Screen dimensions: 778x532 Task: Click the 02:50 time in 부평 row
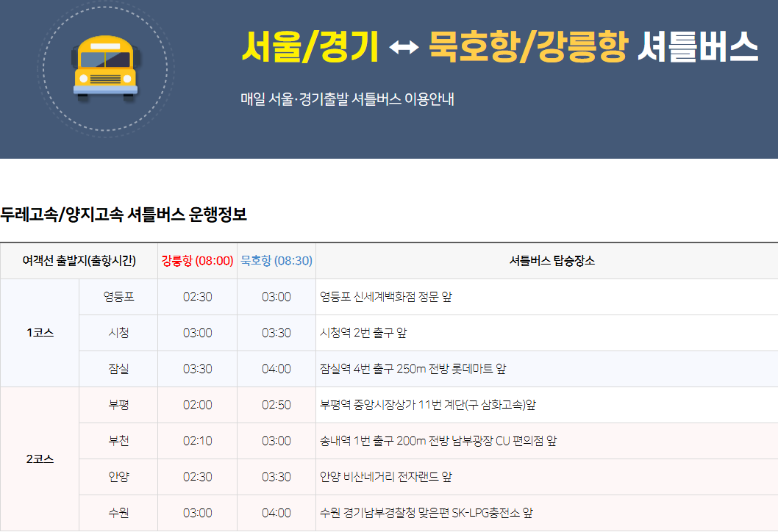pyautogui.click(x=276, y=405)
